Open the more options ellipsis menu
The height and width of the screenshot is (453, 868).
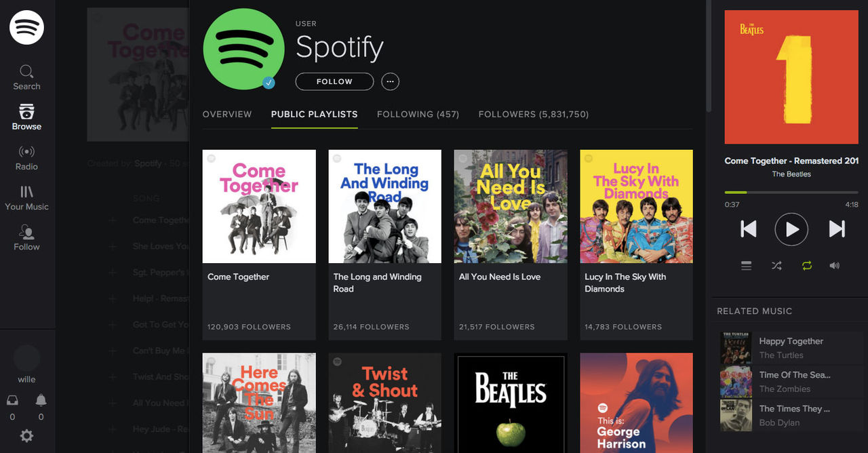pyautogui.click(x=390, y=81)
